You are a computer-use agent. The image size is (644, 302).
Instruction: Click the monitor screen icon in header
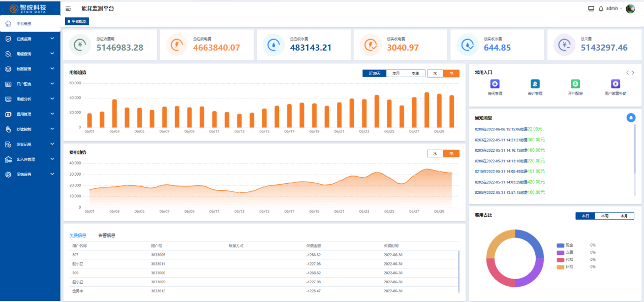(591, 9)
